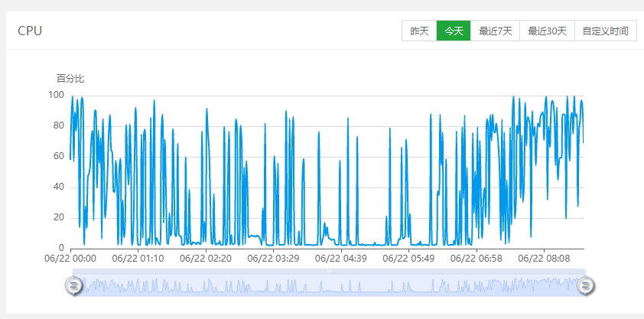Click the 20 y-axis value
Viewport: 644px width, 319px height.
click(x=59, y=217)
